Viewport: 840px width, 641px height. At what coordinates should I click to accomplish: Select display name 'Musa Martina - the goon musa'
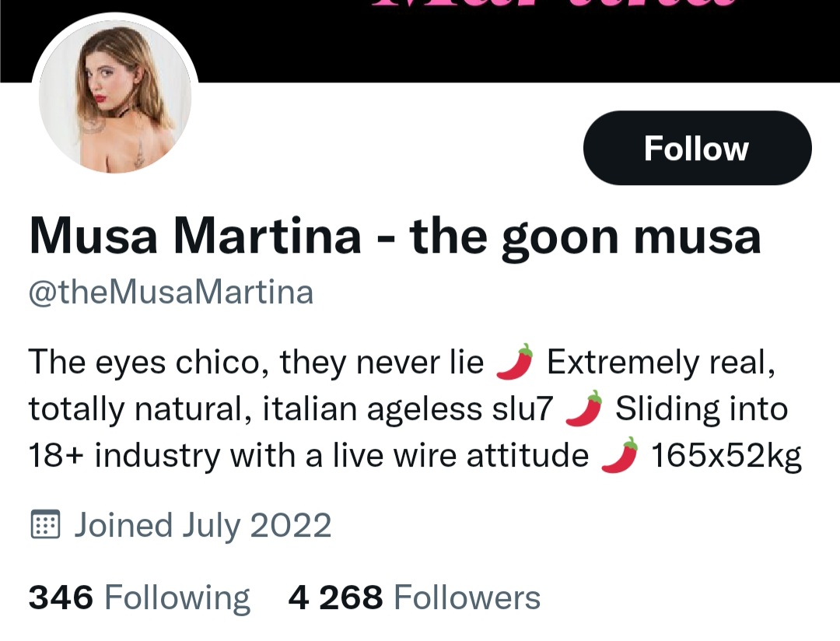click(x=394, y=236)
